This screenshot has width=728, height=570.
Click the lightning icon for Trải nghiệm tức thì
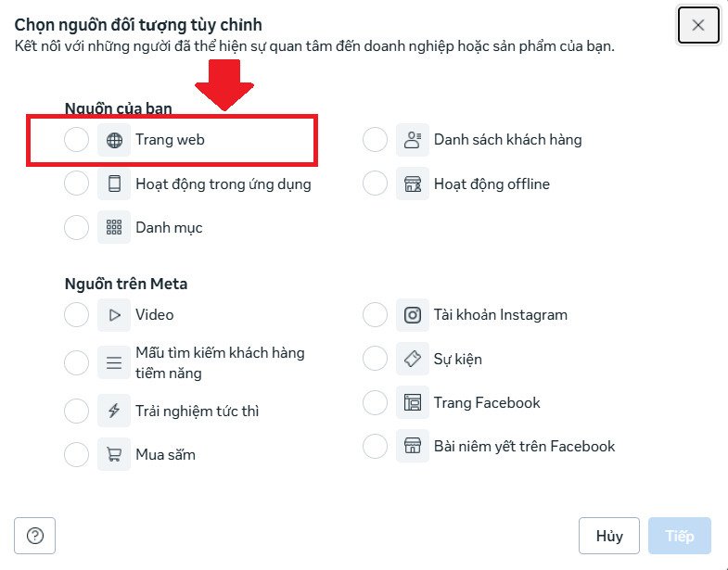pyautogui.click(x=114, y=411)
